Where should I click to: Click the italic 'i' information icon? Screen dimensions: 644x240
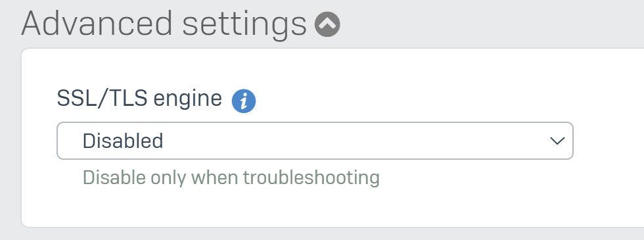tap(244, 101)
